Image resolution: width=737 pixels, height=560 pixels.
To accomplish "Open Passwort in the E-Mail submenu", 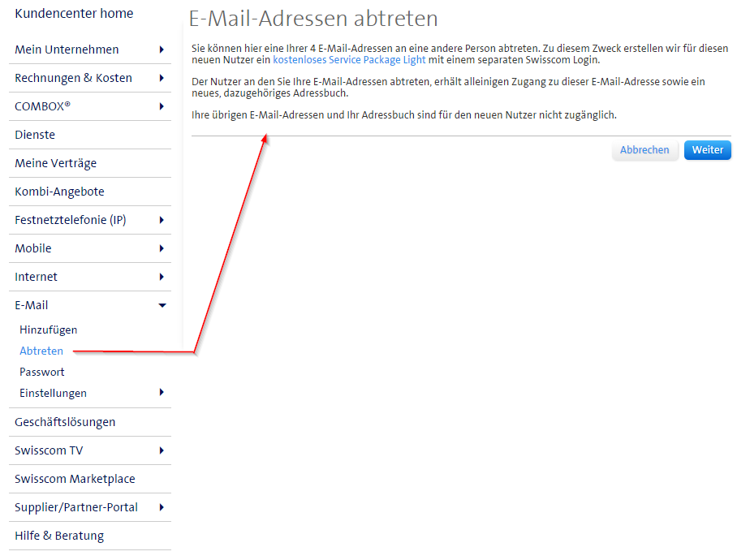I will tap(41, 372).
